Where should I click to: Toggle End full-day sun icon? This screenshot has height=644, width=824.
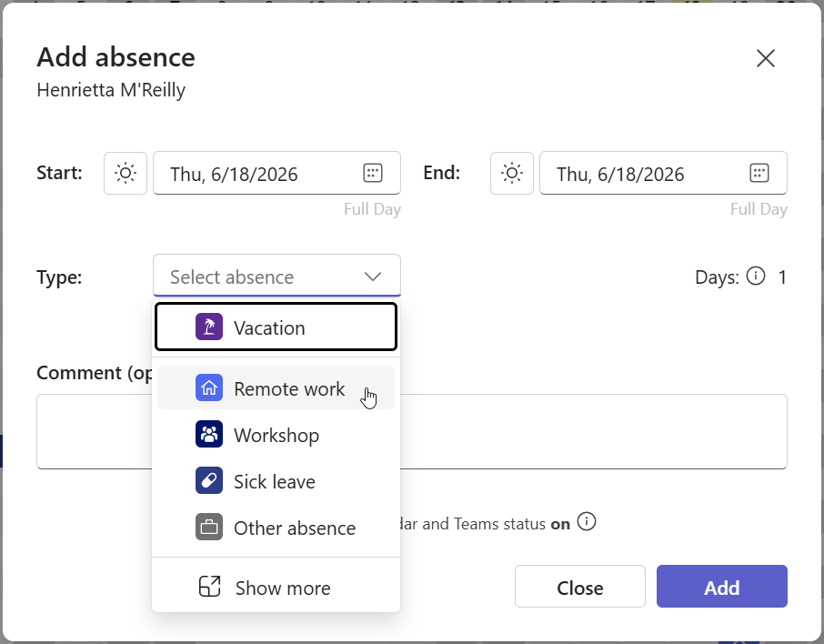point(512,173)
